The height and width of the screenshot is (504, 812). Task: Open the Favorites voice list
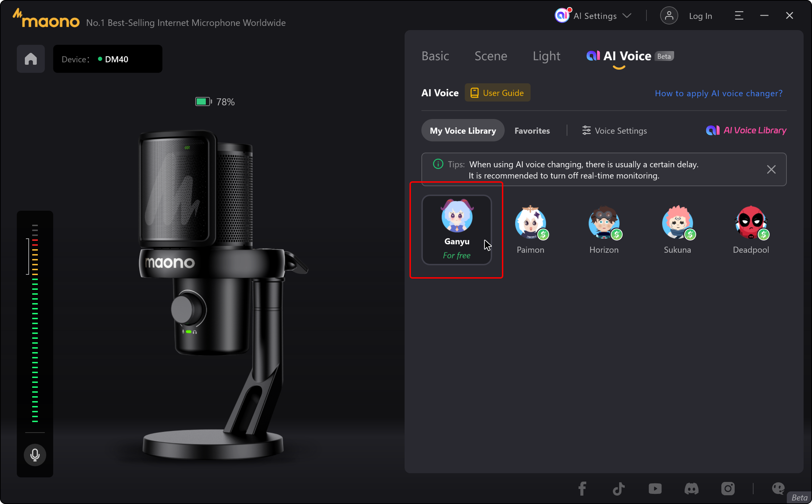click(532, 130)
